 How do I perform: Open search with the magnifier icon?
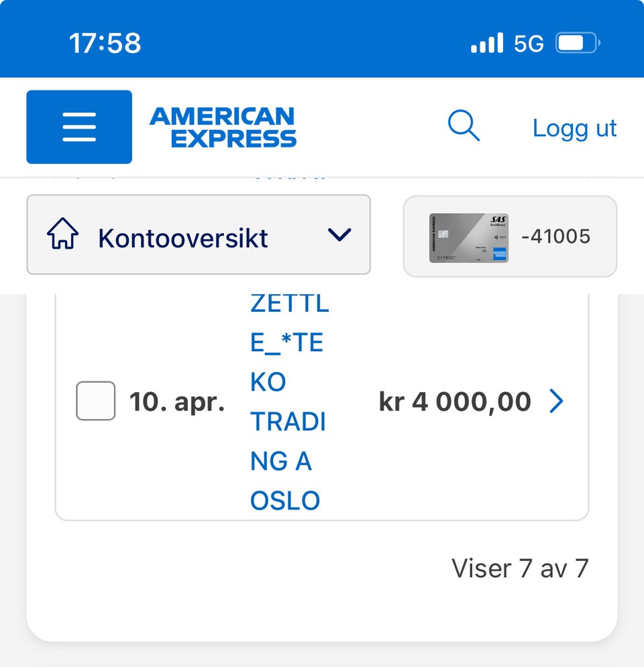click(464, 126)
